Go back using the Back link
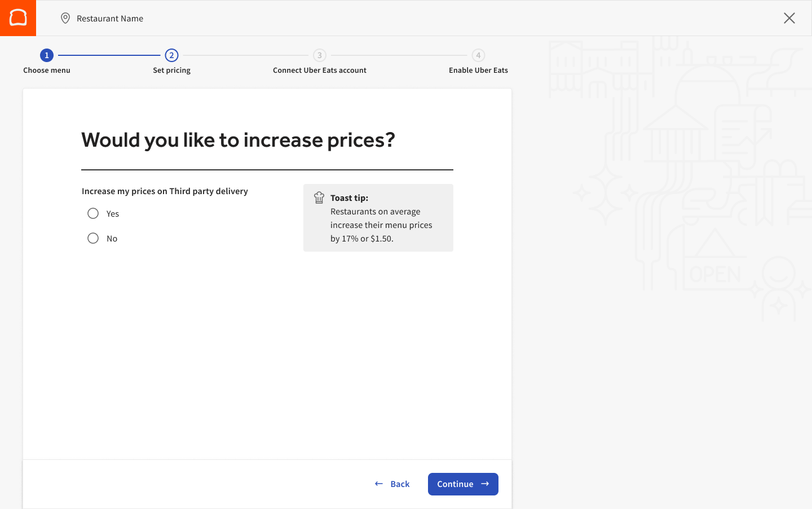This screenshot has width=812, height=509. click(x=392, y=484)
